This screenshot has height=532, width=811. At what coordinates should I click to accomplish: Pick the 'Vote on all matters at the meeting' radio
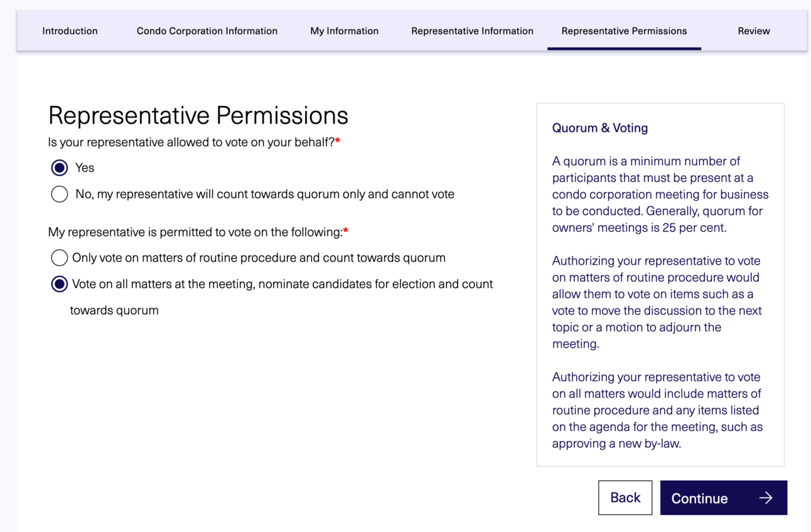[x=60, y=284]
